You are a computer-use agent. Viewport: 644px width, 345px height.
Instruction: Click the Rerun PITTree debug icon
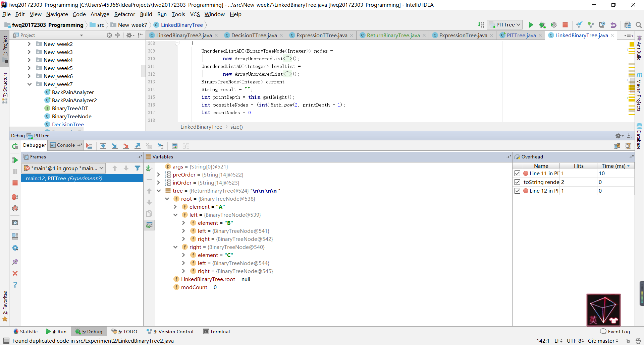click(15, 146)
